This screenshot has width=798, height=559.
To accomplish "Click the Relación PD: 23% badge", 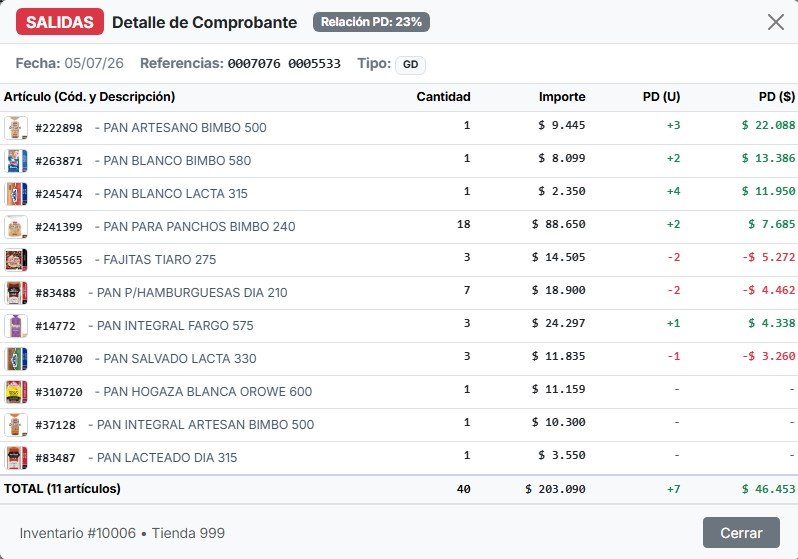I will (371, 22).
